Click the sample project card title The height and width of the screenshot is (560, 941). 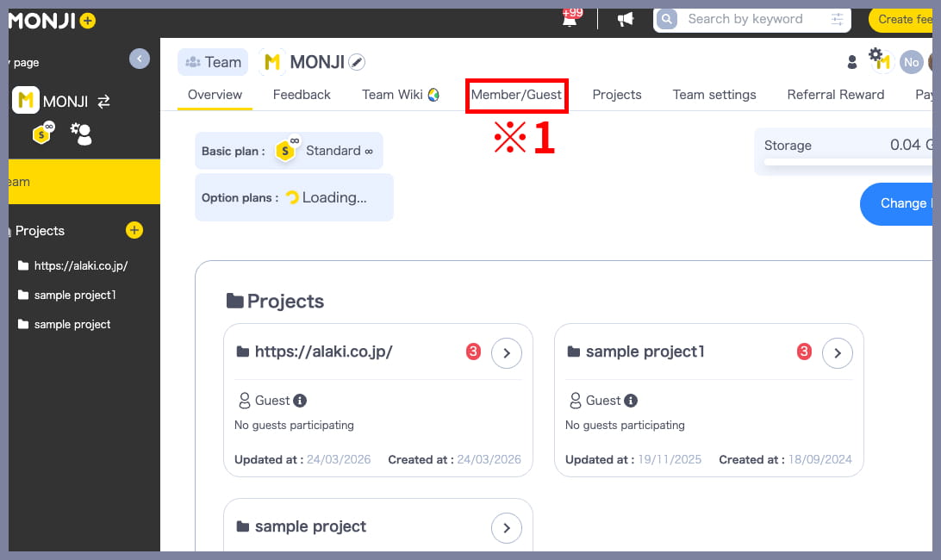[x=310, y=527]
